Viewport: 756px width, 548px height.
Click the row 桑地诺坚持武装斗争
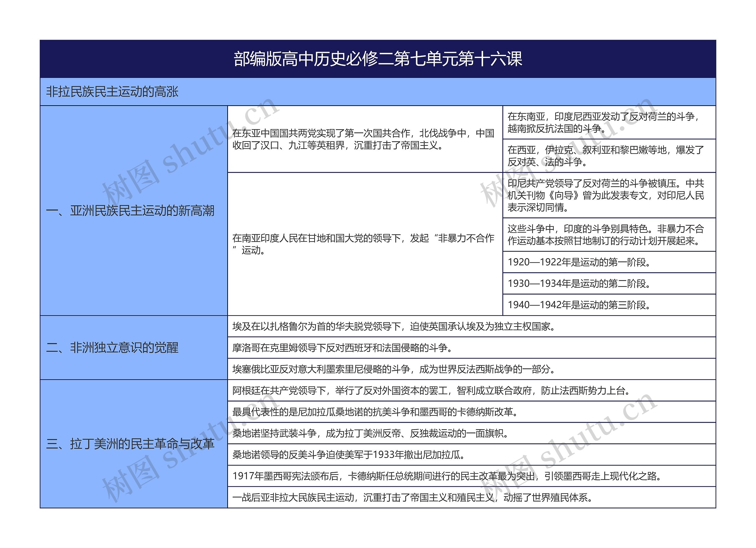coord(472,433)
